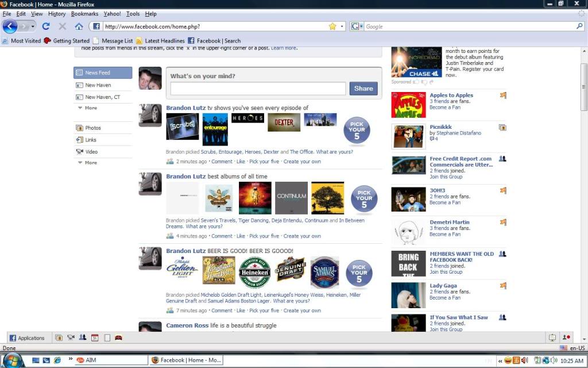Open the Video section in sidebar

[x=91, y=151]
